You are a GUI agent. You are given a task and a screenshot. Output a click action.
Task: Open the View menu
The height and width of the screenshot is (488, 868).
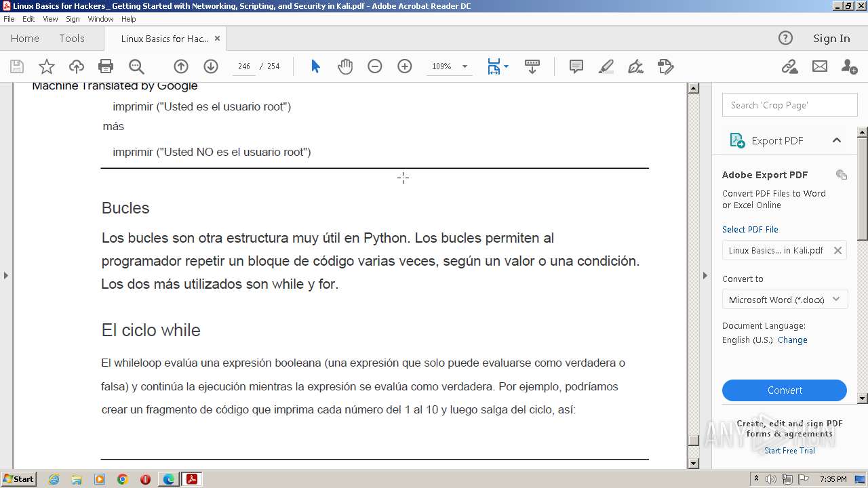50,19
